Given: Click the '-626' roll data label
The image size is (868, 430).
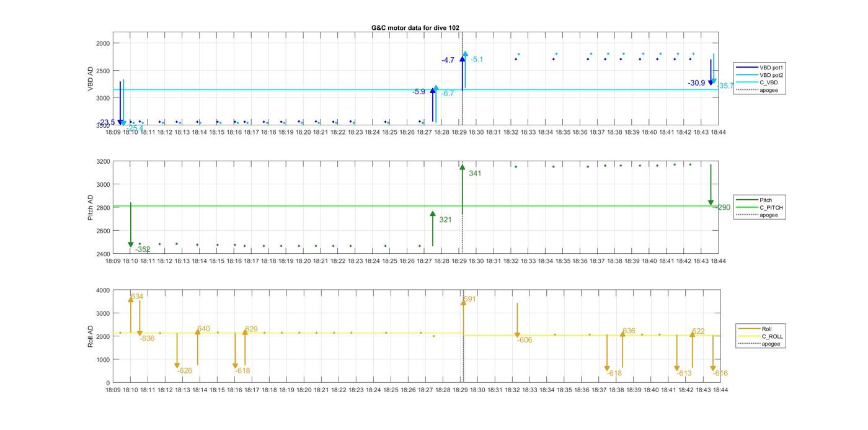Looking at the screenshot, I should [x=185, y=371].
